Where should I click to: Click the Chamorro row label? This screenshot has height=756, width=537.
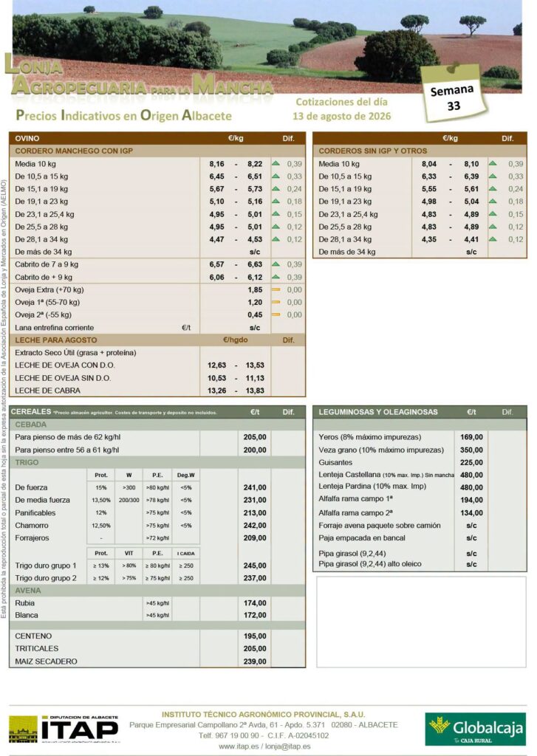pyautogui.click(x=31, y=526)
